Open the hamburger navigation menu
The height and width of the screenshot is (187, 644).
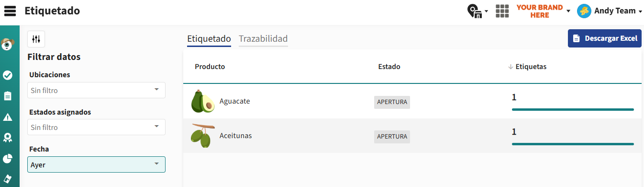[x=10, y=11]
